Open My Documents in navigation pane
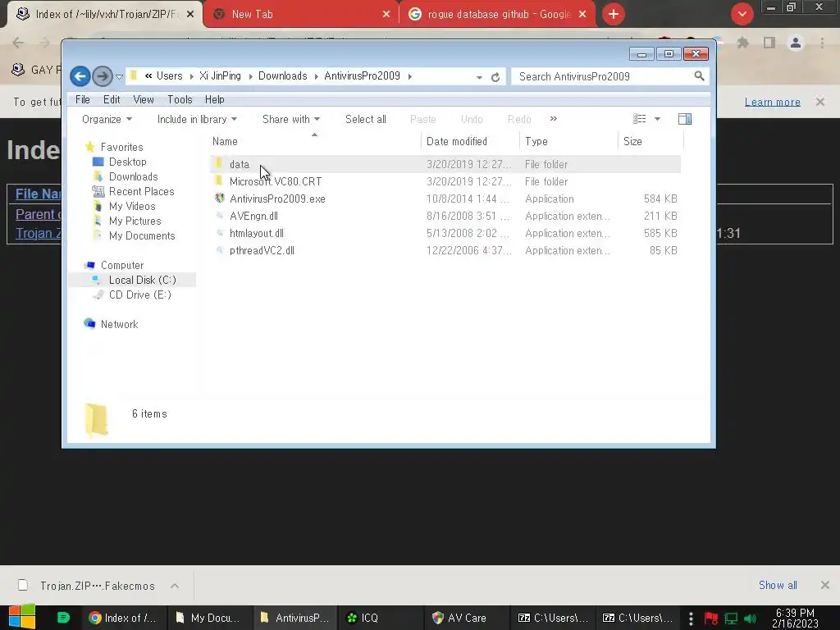The height and width of the screenshot is (630, 840). (142, 235)
